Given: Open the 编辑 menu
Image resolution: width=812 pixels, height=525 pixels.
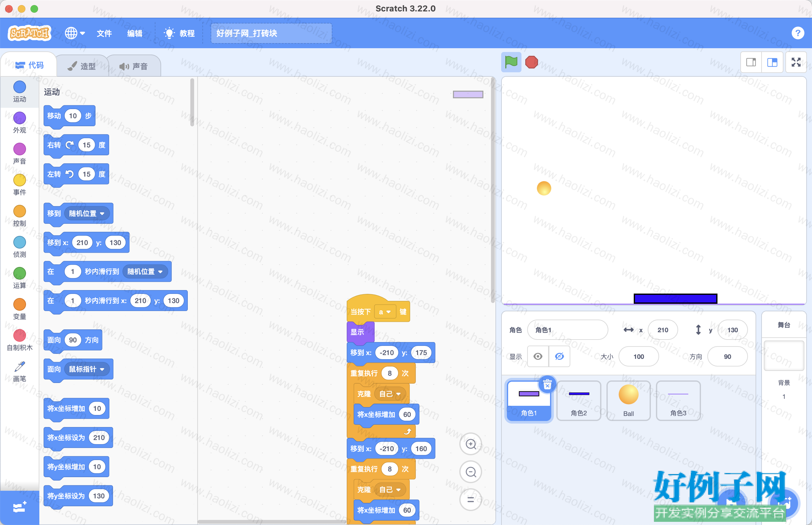Looking at the screenshot, I should (135, 33).
